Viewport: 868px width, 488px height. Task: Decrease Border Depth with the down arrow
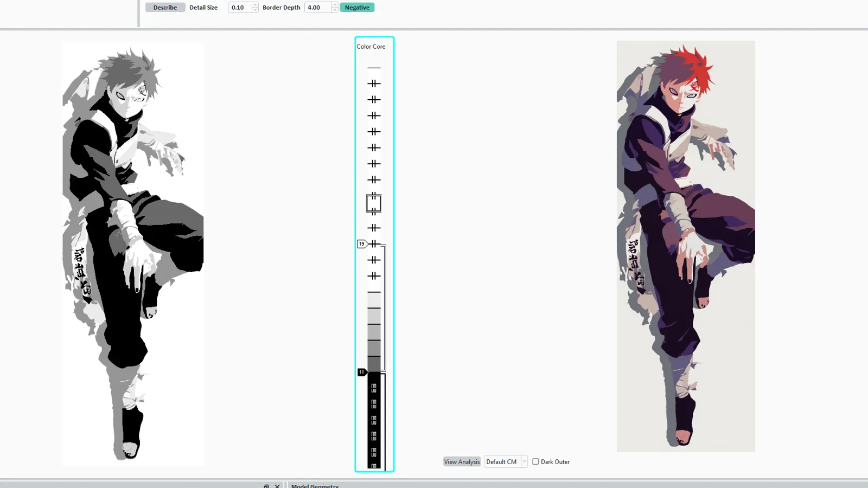[335, 10]
